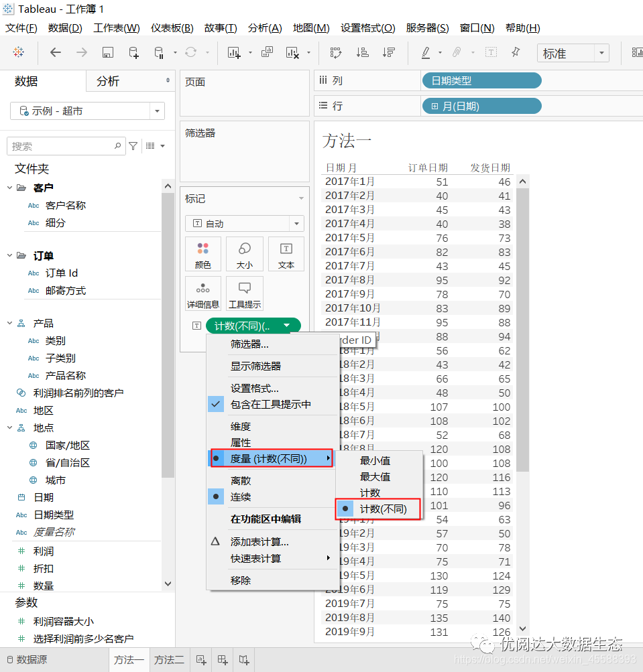Collapse the 产品 hierarchy
The image size is (643, 672).
[10, 323]
